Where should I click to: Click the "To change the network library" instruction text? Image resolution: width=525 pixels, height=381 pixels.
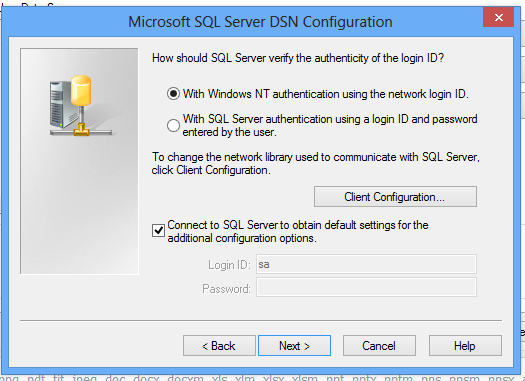tap(316, 163)
